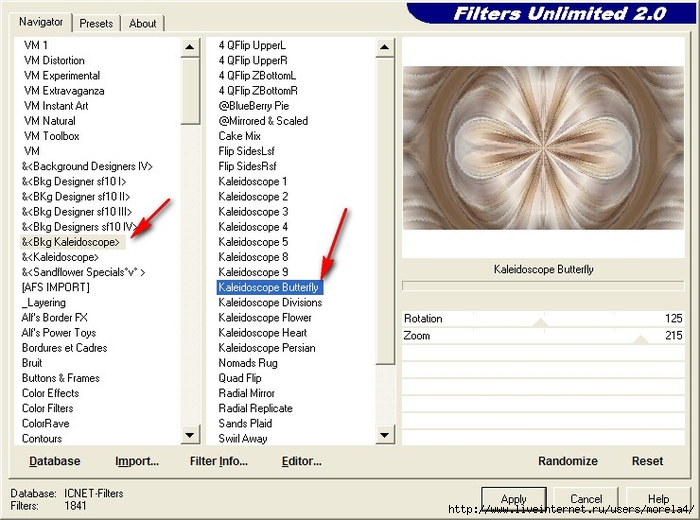
Task: Select Color Effects category
Action: click(x=50, y=393)
